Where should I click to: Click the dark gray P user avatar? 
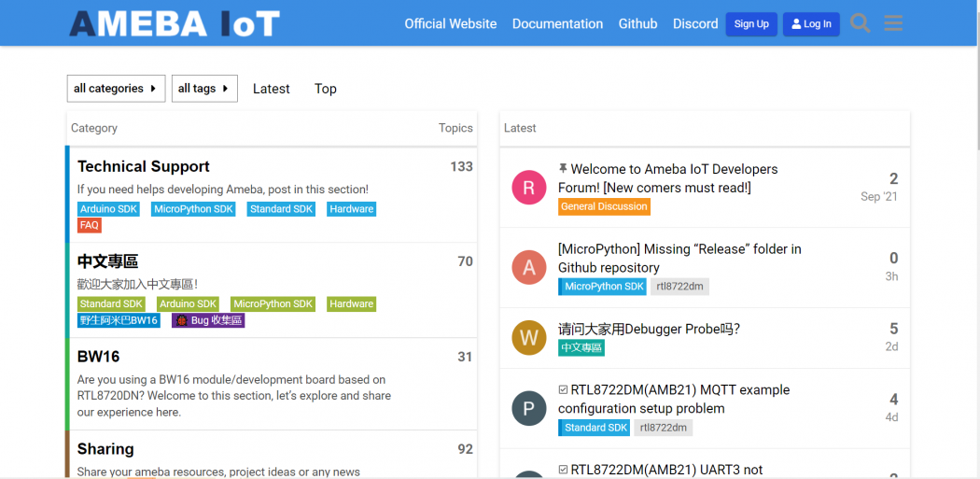pos(529,408)
